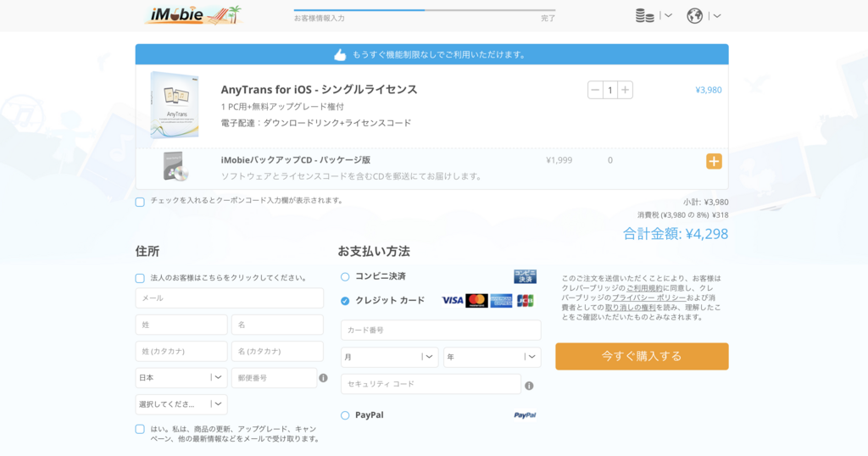Select PayPal payment radio button
The image size is (868, 456).
345,415
